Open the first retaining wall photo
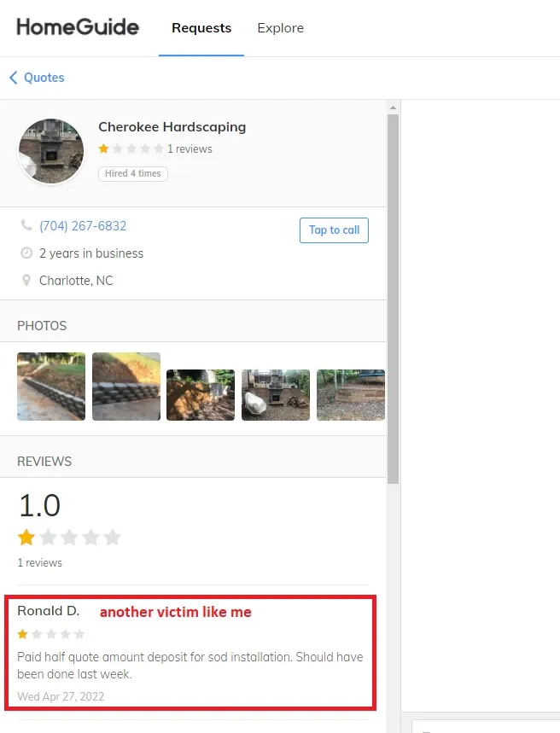 coord(51,387)
